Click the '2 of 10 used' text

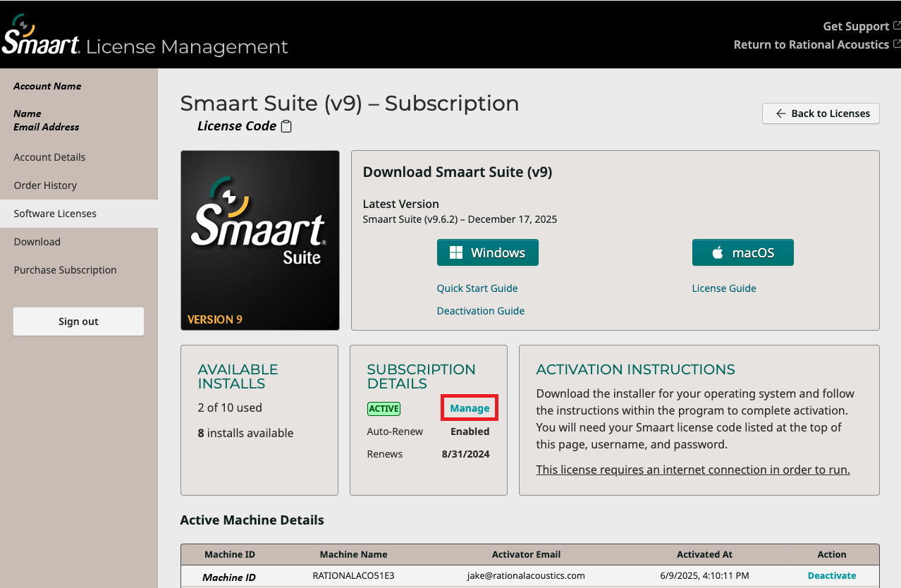230,408
